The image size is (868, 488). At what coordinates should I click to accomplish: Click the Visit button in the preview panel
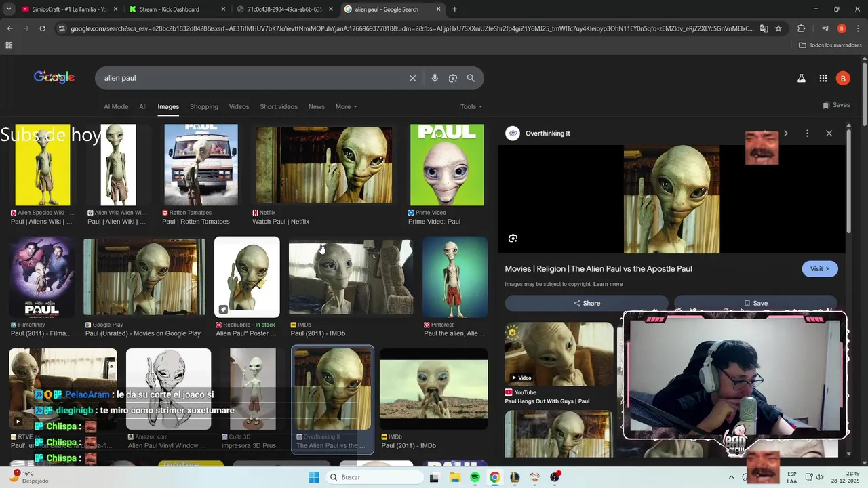click(x=820, y=268)
